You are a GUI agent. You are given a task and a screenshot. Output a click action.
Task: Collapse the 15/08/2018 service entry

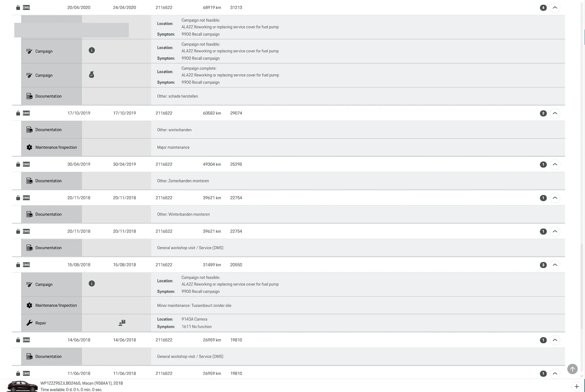coord(555,265)
